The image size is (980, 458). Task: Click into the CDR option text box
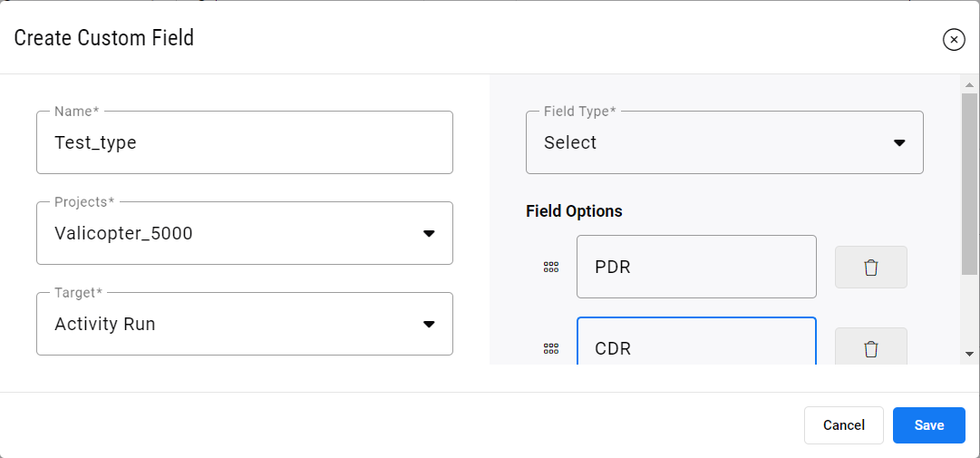[x=696, y=341]
